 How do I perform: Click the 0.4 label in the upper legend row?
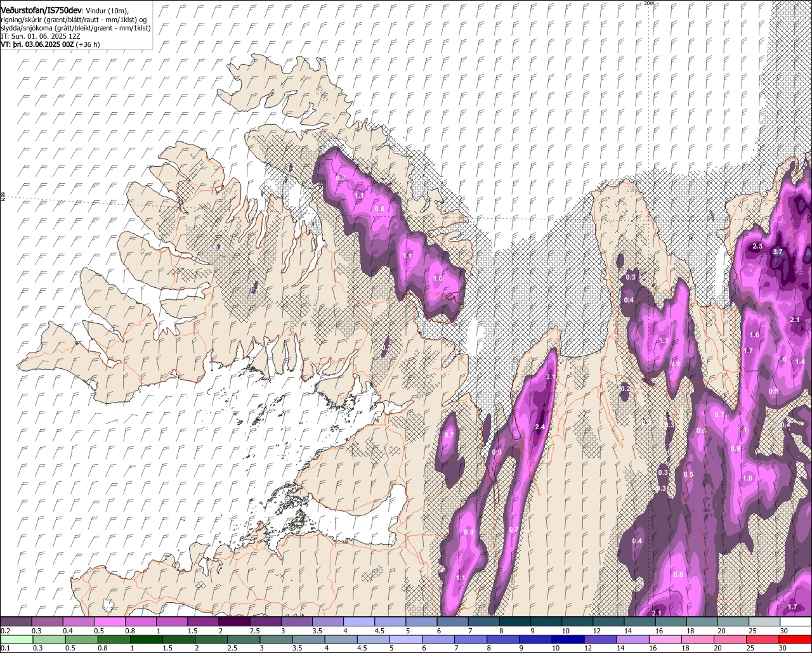tap(68, 631)
